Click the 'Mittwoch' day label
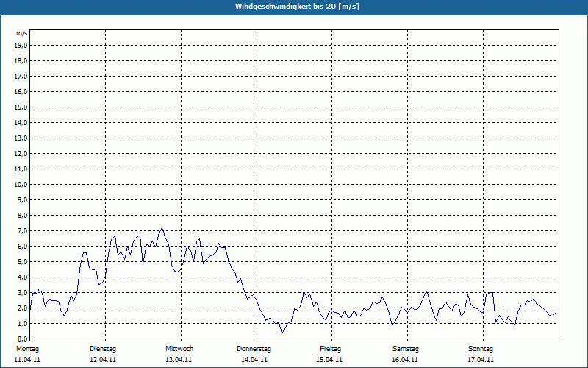This screenshot has height=368, width=588. [179, 349]
